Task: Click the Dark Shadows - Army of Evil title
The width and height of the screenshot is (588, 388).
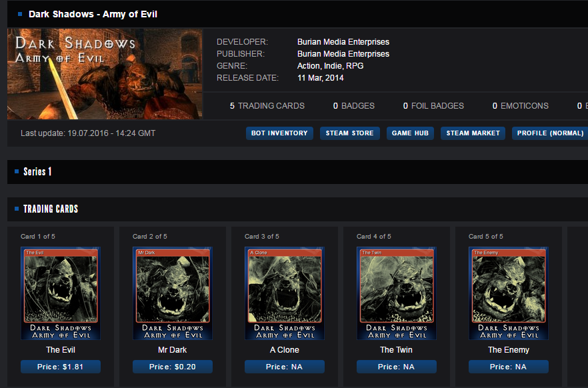Action: [x=93, y=14]
